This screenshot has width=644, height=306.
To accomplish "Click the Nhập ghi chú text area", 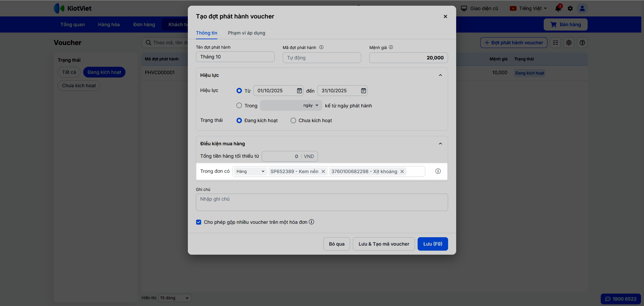I will tap(322, 202).
